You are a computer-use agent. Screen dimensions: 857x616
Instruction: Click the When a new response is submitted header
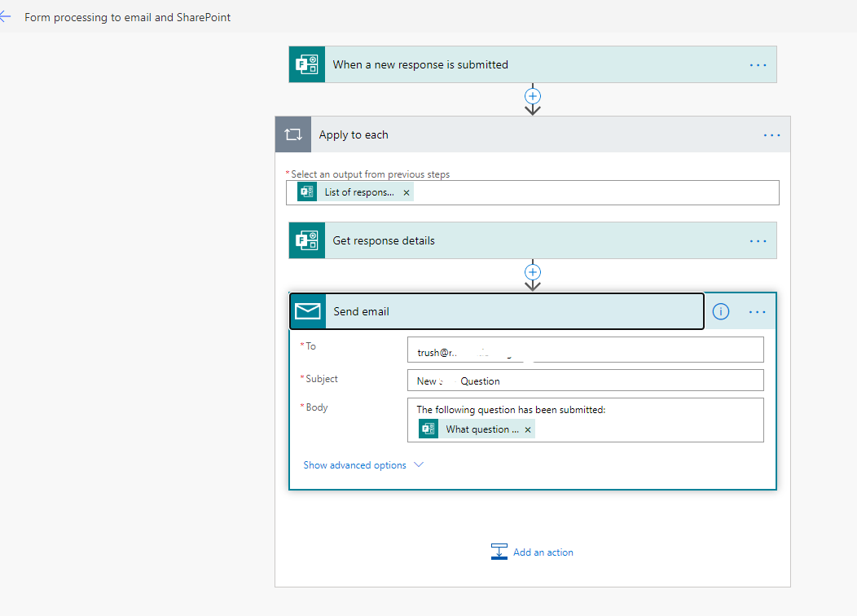(420, 64)
